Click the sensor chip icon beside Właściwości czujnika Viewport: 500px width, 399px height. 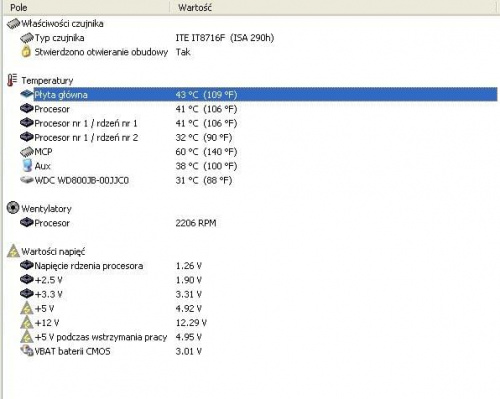(13, 23)
